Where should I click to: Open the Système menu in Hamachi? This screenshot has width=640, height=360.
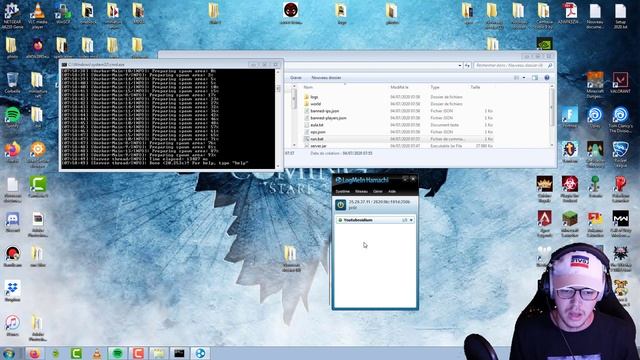tap(342, 191)
